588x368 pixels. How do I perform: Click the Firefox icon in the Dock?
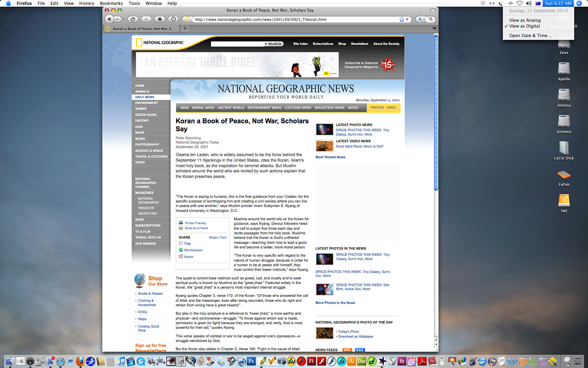tap(81, 361)
